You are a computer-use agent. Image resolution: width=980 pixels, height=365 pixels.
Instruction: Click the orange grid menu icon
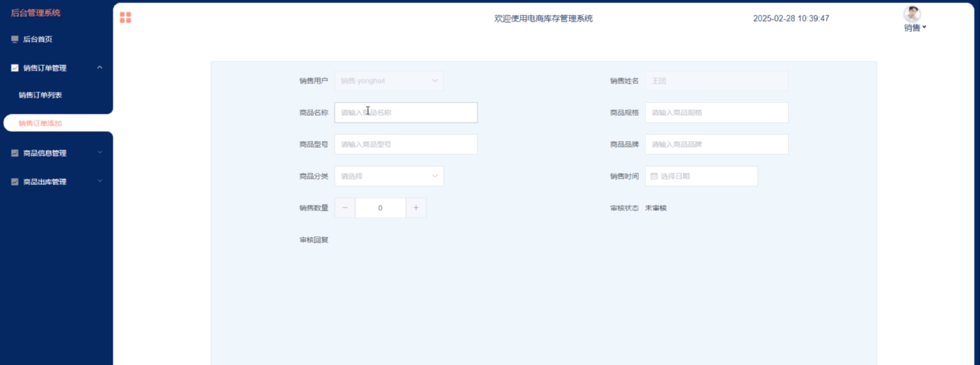point(125,18)
